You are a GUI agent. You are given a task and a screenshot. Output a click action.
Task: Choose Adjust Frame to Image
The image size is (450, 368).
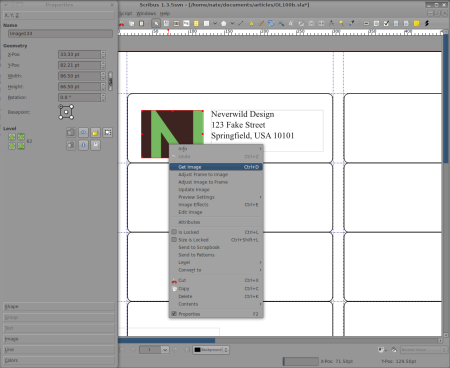pos(216,174)
